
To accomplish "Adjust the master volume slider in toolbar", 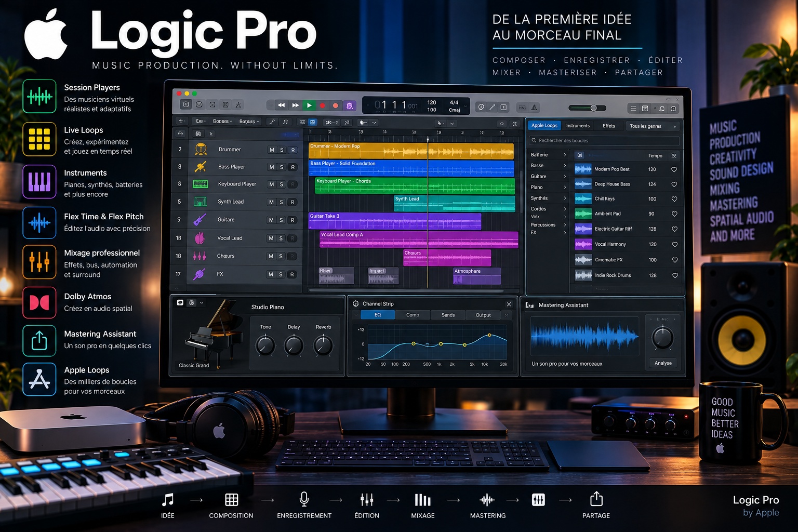I will pos(587,108).
